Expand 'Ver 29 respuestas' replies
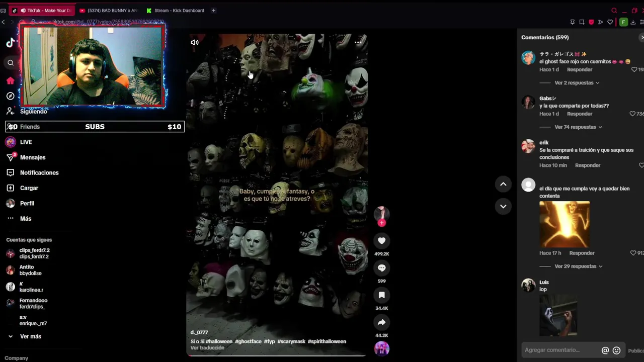 (578, 266)
